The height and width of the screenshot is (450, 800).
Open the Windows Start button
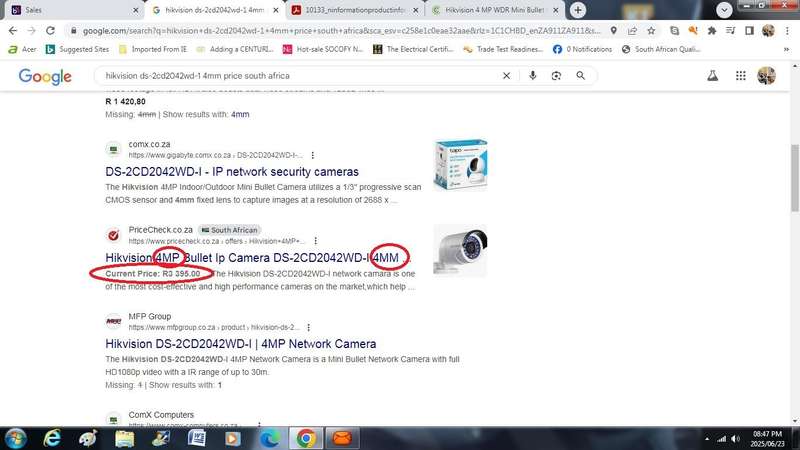tap(15, 438)
